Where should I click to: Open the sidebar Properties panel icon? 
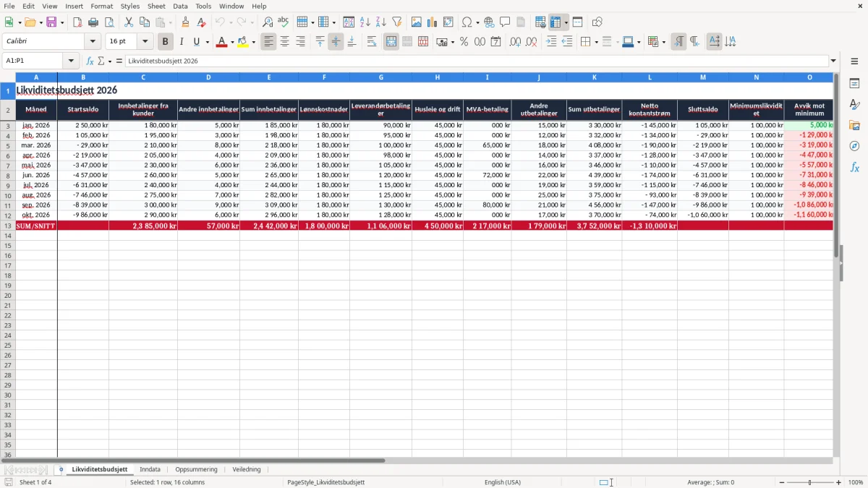point(854,84)
